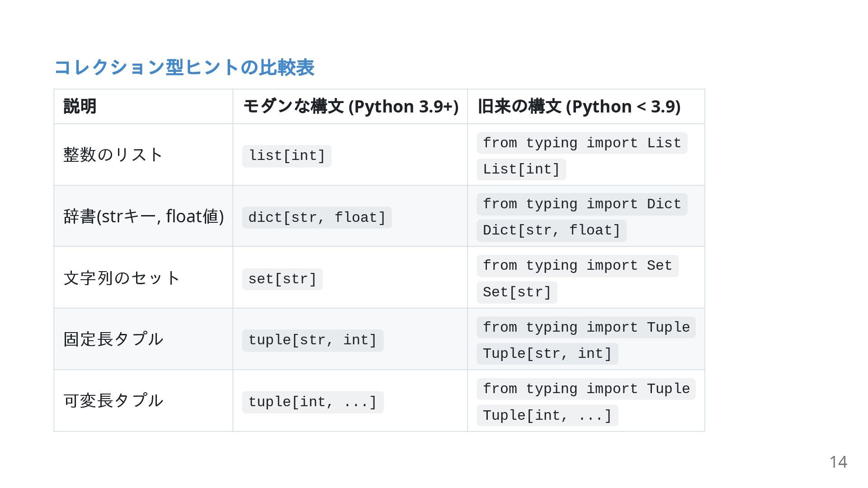Select the Dict[str, float] legacy snippet
Viewport: 868px width, 488px height.
point(552,230)
